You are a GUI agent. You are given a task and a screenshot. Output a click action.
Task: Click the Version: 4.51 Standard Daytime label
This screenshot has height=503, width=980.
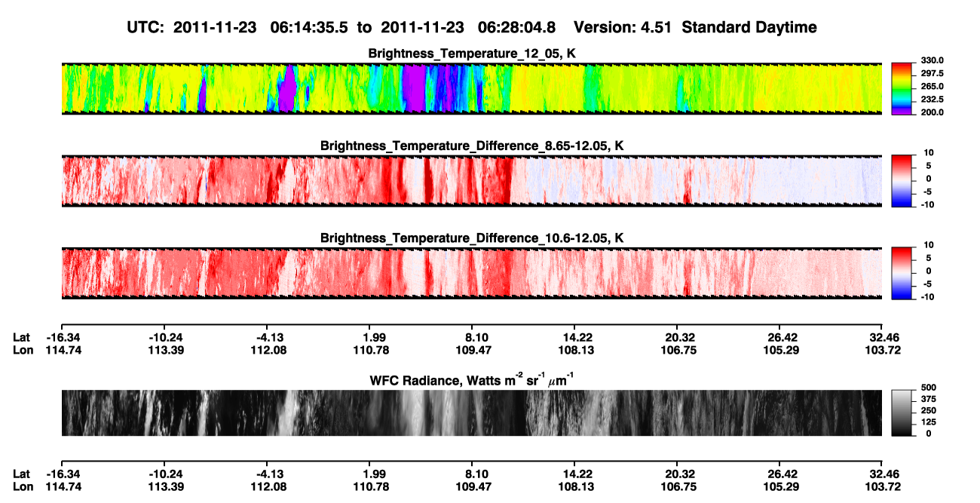[x=695, y=27]
